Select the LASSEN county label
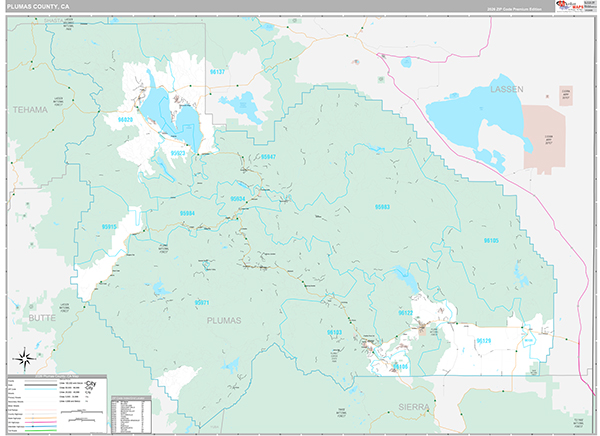Screen dimensions: 600x436 [507, 89]
